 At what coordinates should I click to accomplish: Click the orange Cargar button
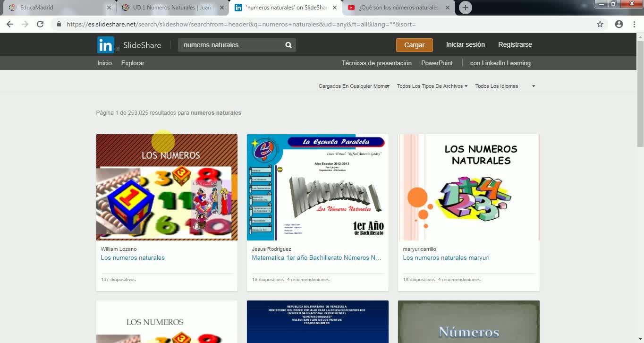pos(415,45)
